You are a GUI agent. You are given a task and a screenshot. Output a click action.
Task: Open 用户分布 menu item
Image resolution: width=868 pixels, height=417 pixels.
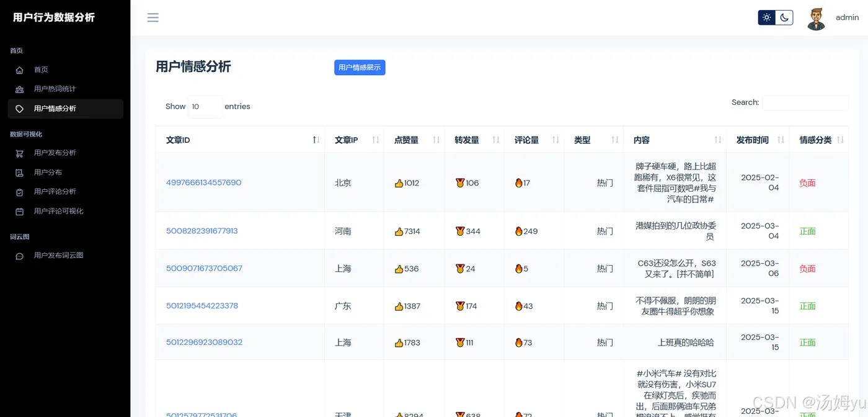(x=65, y=172)
